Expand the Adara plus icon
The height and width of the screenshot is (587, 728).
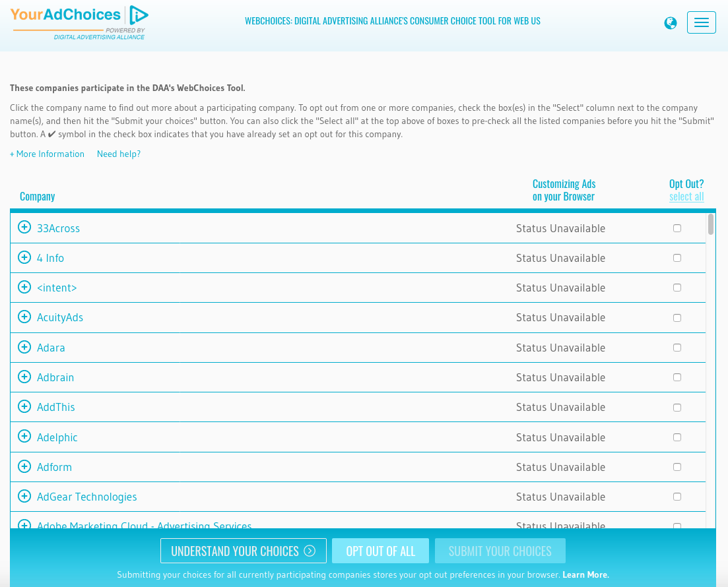pyautogui.click(x=24, y=347)
